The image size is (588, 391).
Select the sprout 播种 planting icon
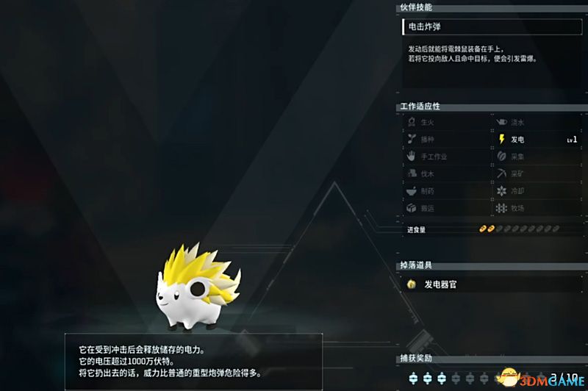click(412, 139)
